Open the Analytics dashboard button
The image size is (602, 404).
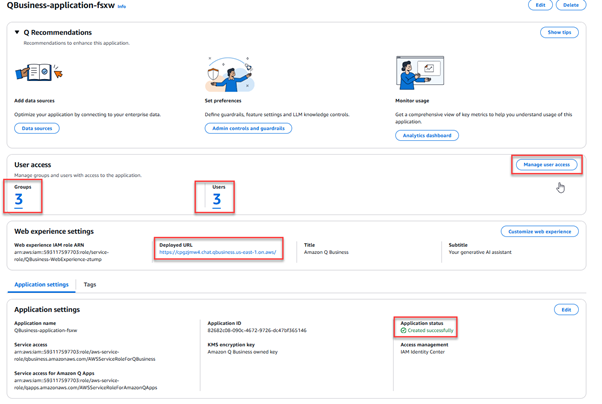tap(427, 136)
